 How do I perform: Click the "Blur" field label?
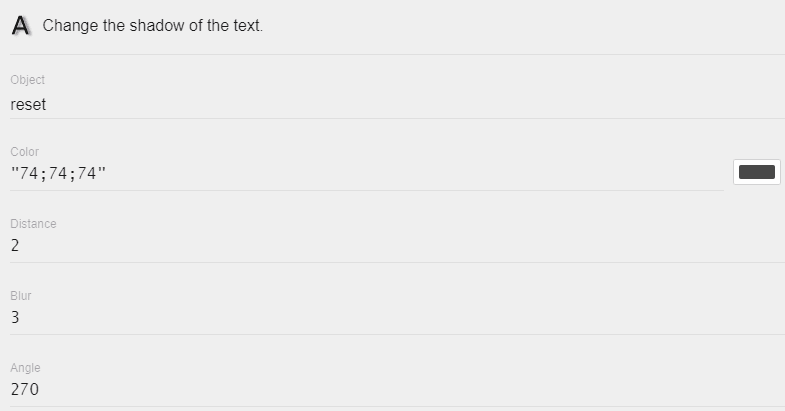tap(21, 296)
